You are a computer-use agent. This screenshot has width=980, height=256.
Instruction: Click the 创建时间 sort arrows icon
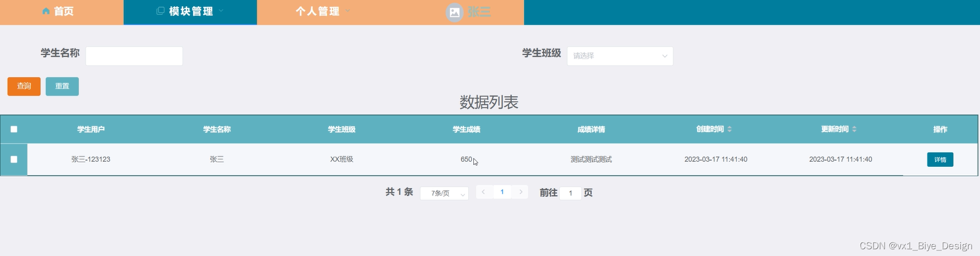point(730,129)
